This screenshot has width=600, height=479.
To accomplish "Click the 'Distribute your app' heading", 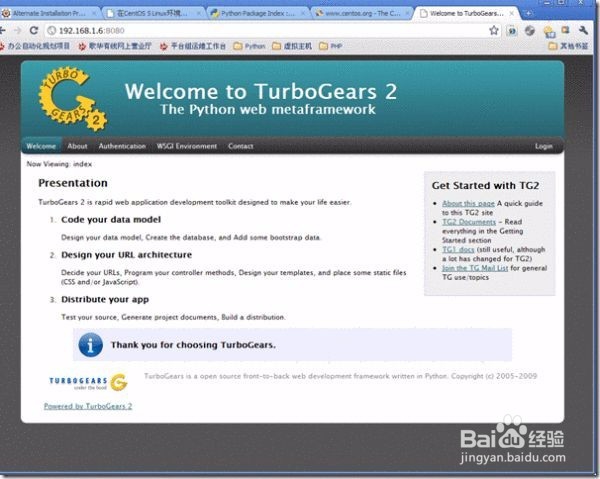I will (x=105, y=300).
